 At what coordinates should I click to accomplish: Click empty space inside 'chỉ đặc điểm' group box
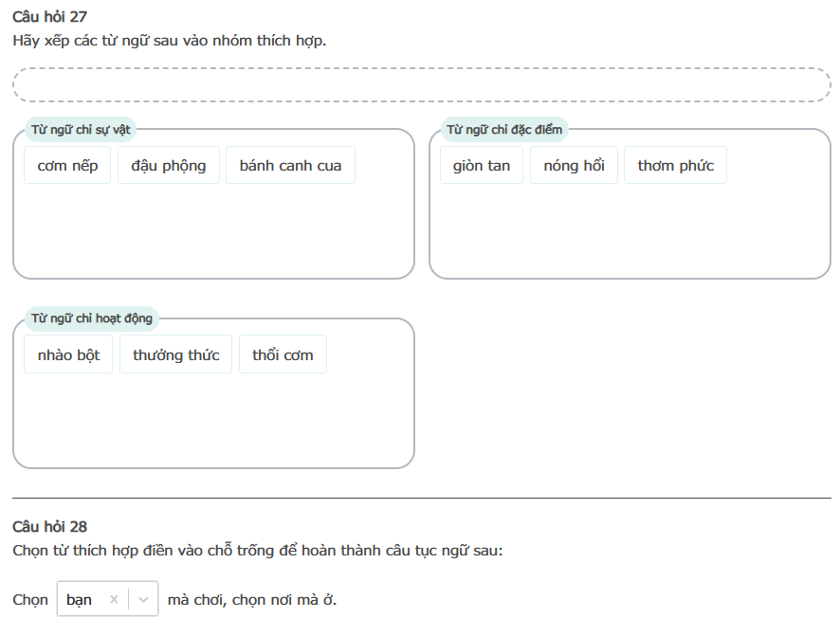[630, 232]
